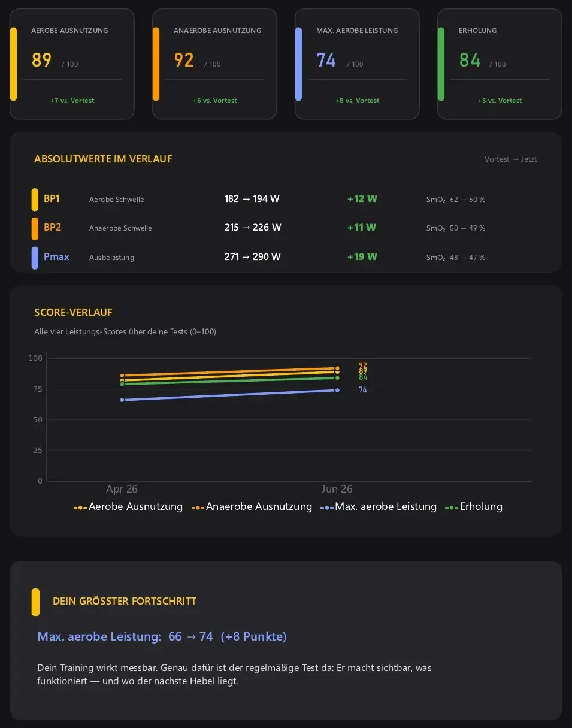Image resolution: width=572 pixels, height=728 pixels.
Task: Toggle the Erholung series in the chart legend
Action: (x=474, y=507)
